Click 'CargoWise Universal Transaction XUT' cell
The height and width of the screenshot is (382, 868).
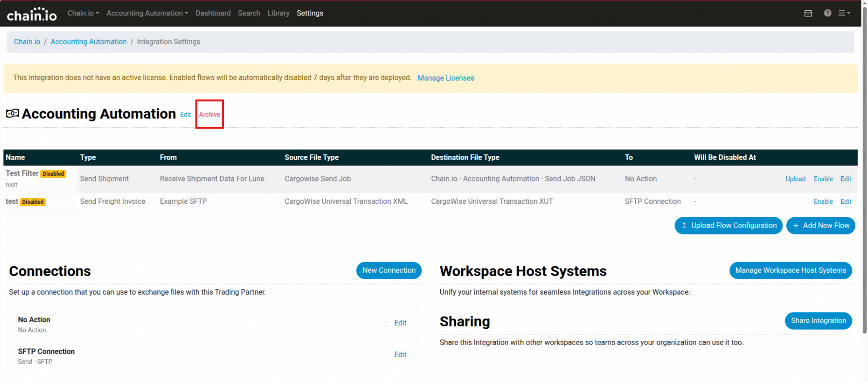492,201
